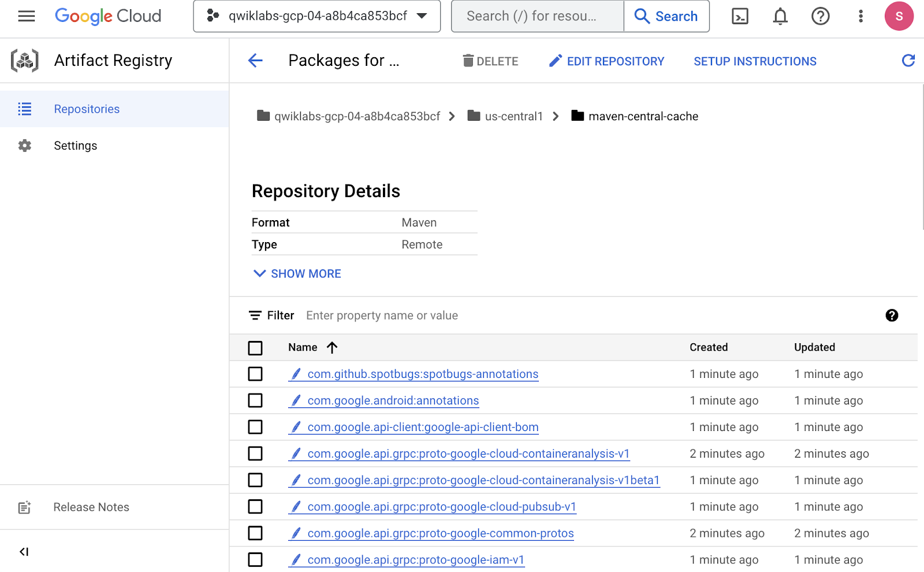
Task: Click the Release Notes icon
Action: pyautogui.click(x=24, y=507)
